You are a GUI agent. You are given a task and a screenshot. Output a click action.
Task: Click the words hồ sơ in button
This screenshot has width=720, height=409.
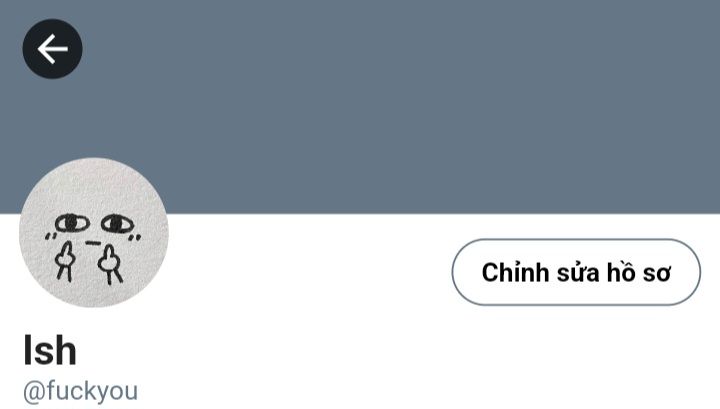click(x=639, y=272)
